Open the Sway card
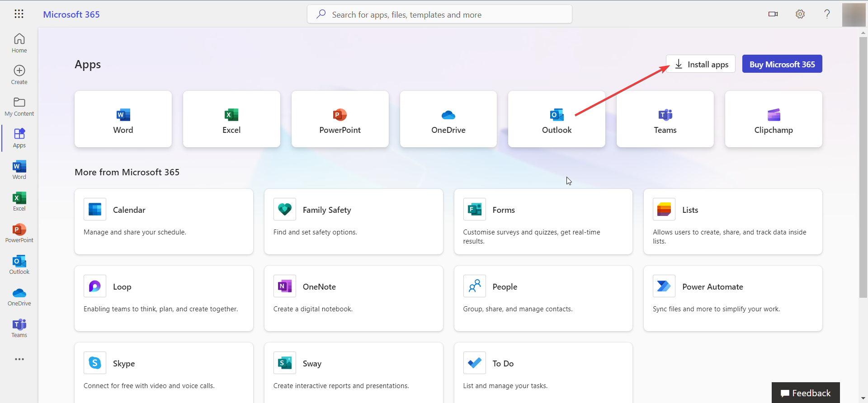 click(x=354, y=373)
